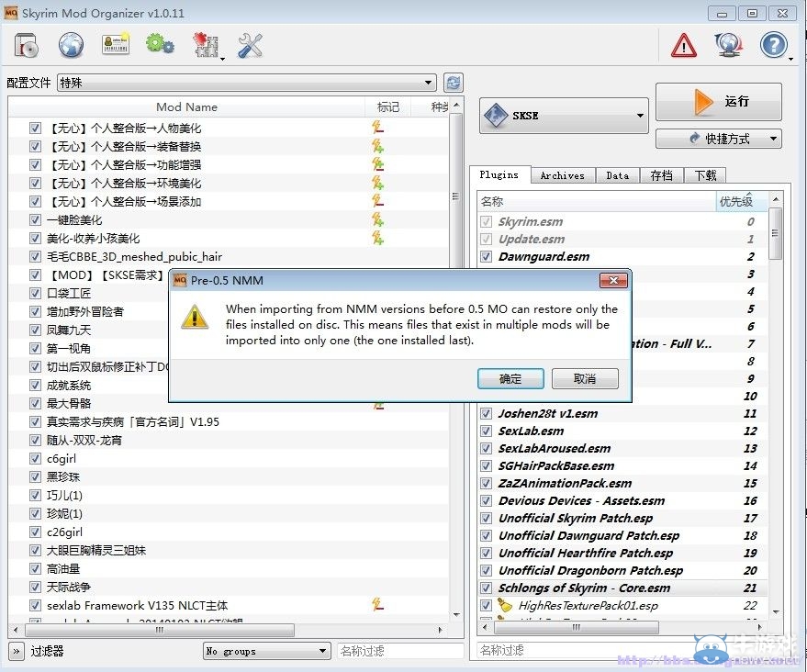This screenshot has width=807, height=672.
Task: Open the install mod from archive icon
Action: [x=27, y=45]
